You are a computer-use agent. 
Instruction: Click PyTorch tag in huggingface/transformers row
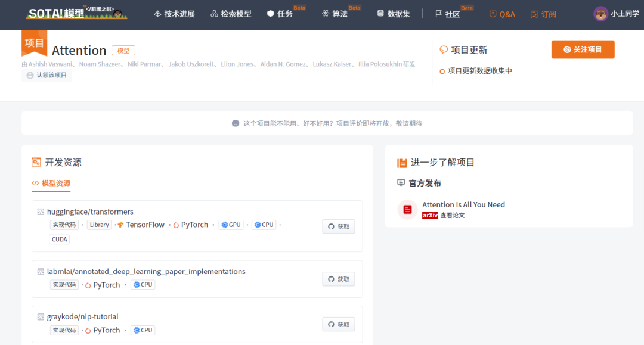click(x=191, y=225)
